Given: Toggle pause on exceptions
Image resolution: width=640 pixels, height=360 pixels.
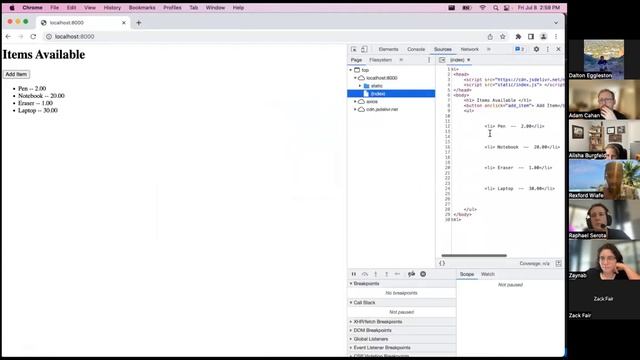Looking at the screenshot, I should [423, 274].
